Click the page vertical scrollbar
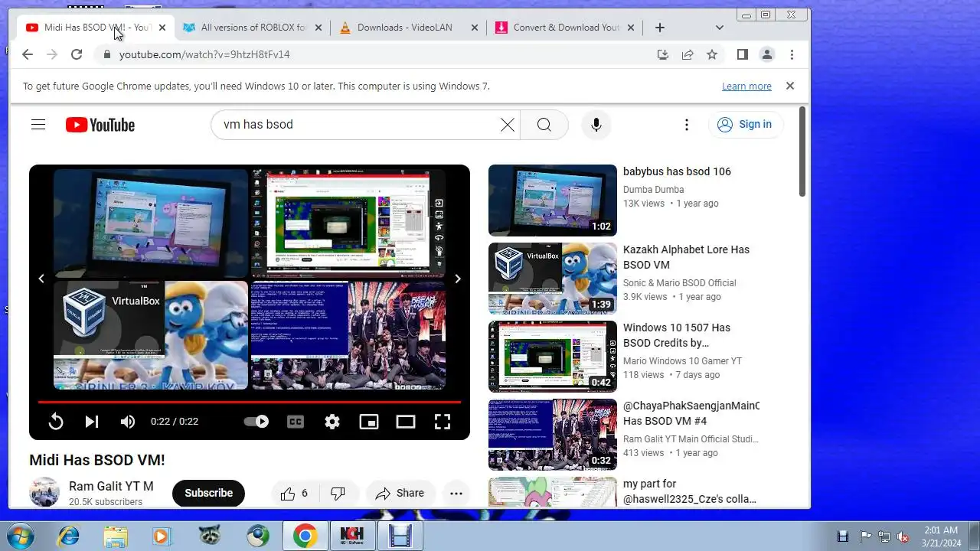 point(802,152)
